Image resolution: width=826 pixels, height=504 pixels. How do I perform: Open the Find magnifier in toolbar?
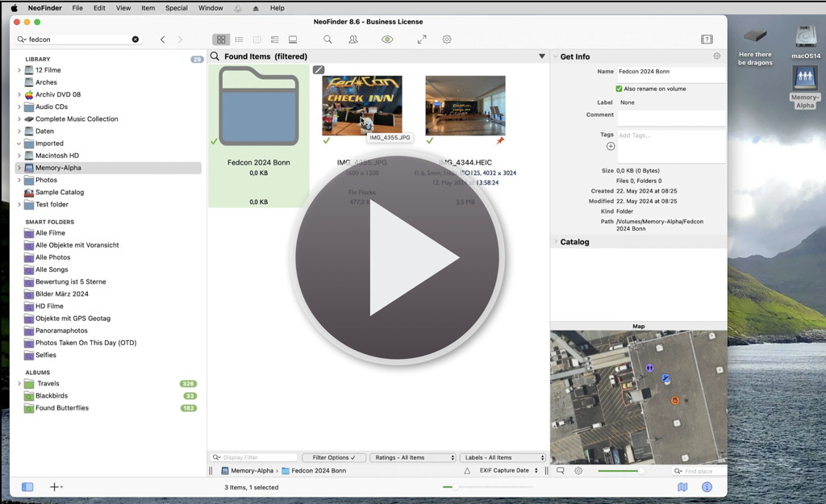(327, 40)
